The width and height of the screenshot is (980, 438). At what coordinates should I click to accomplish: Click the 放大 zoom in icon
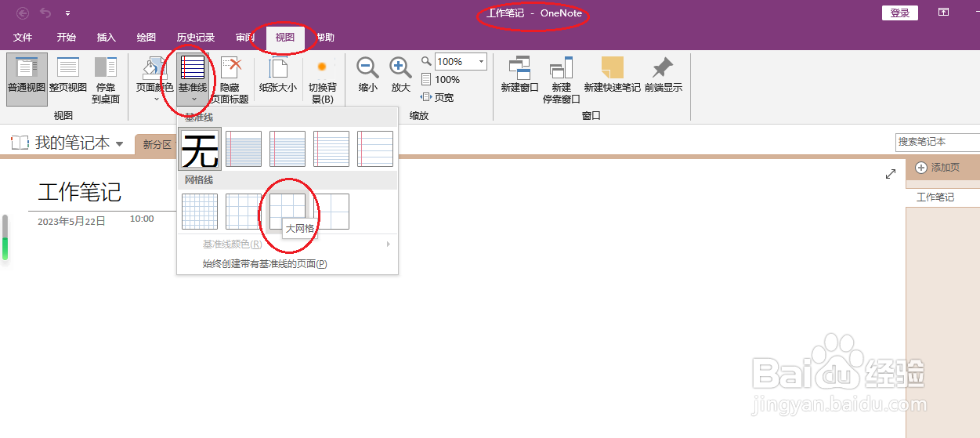400,75
